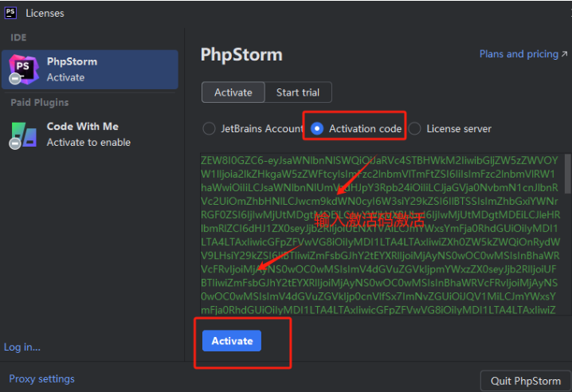This screenshot has width=572, height=392.
Task: Click the Log in... link
Action: (22, 347)
